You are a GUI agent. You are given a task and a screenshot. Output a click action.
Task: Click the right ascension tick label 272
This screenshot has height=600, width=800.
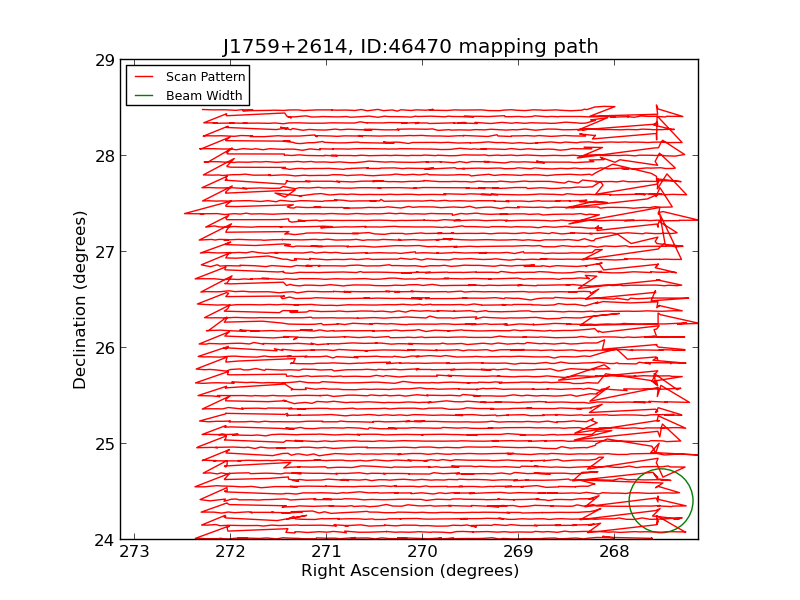click(231, 552)
